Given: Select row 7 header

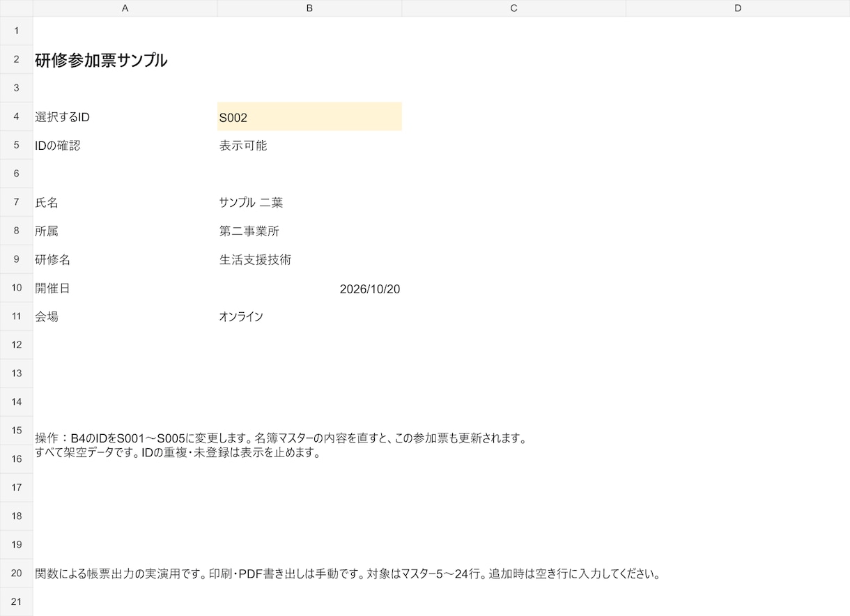Looking at the screenshot, I should pos(16,202).
